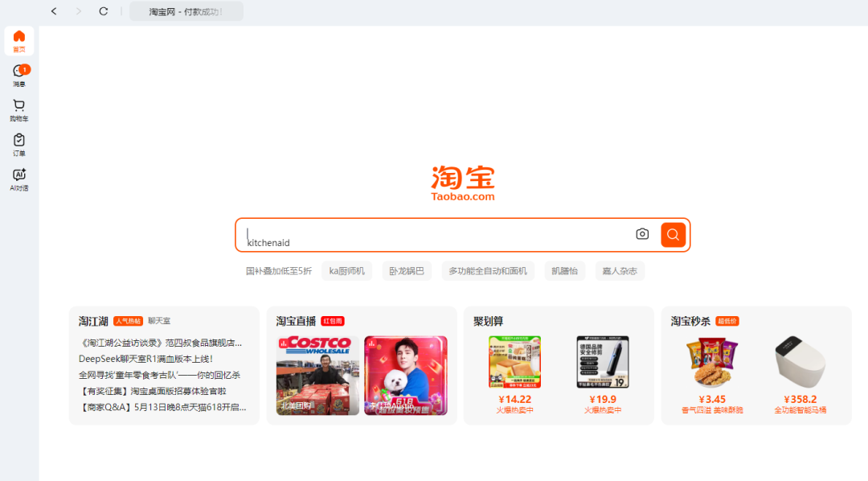The width and height of the screenshot is (868, 481).
Task: Click the 全功能智能马桶 caption
Action: tap(800, 411)
